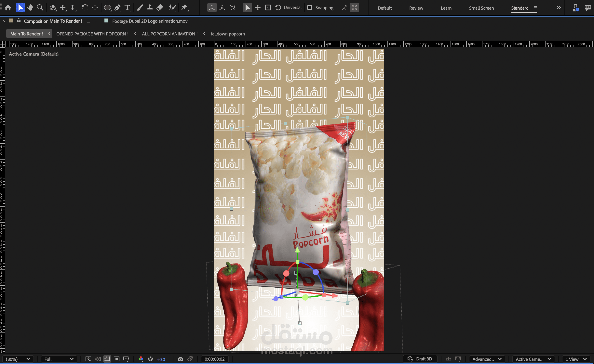Open the Full resolution dropdown
The width and height of the screenshot is (594, 364).
[x=59, y=359]
